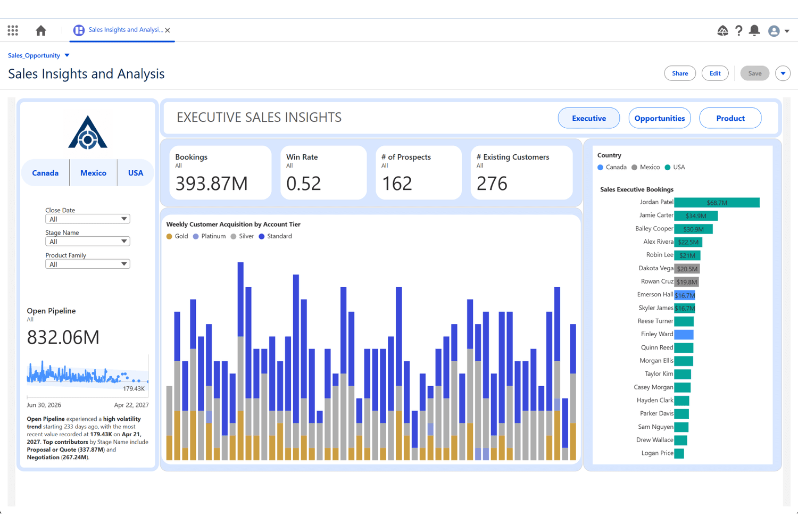Open the notifications bell
798x532 pixels.
tap(754, 30)
